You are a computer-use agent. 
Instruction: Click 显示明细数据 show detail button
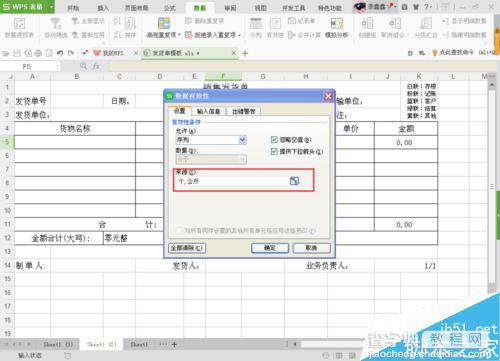(x=464, y=21)
